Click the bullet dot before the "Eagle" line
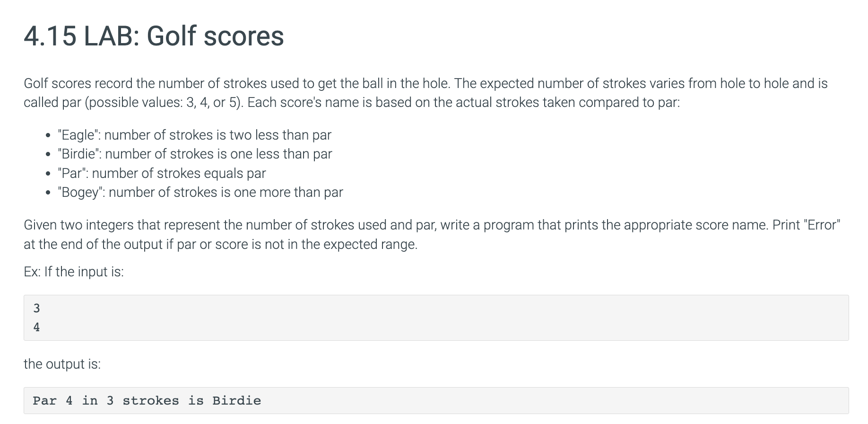Screen dimensions: 868x424 pyautogui.click(x=48, y=136)
